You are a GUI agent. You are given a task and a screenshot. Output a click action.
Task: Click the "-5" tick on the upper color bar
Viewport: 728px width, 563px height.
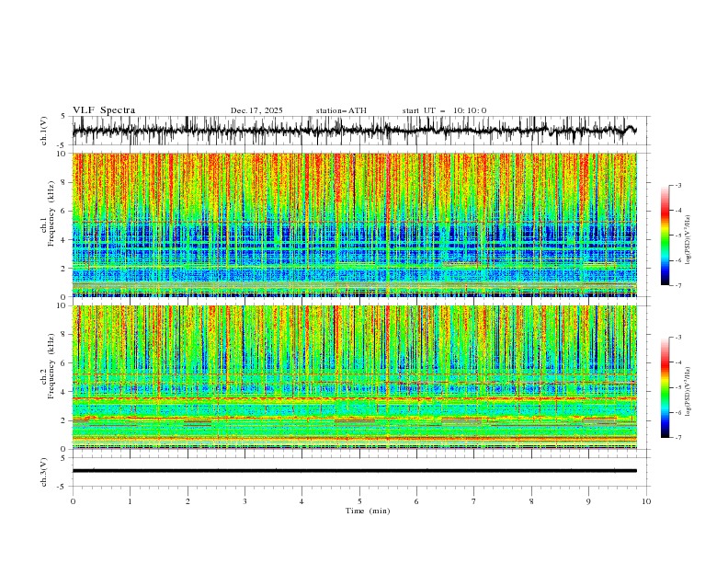678,236
